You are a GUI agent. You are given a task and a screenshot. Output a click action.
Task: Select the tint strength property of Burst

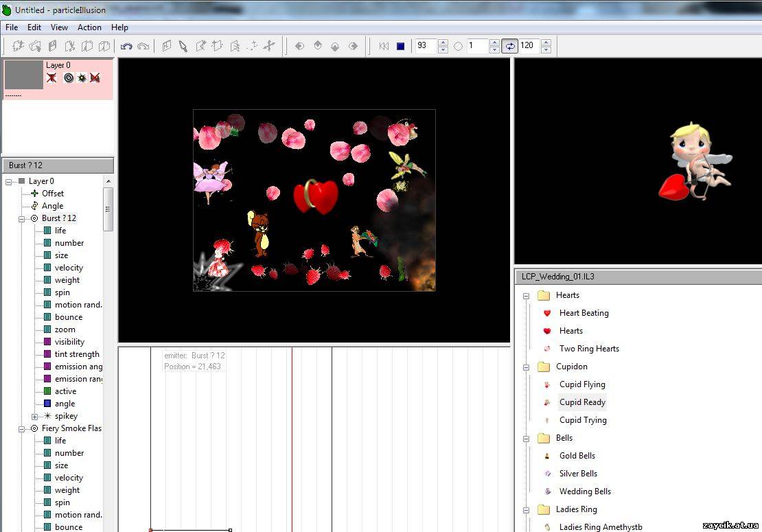(x=77, y=354)
